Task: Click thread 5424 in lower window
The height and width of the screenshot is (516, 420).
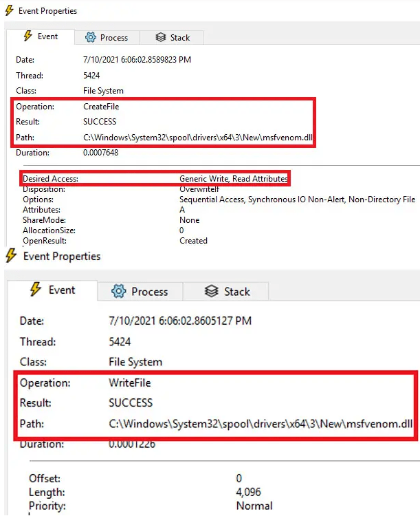Action: (120, 341)
